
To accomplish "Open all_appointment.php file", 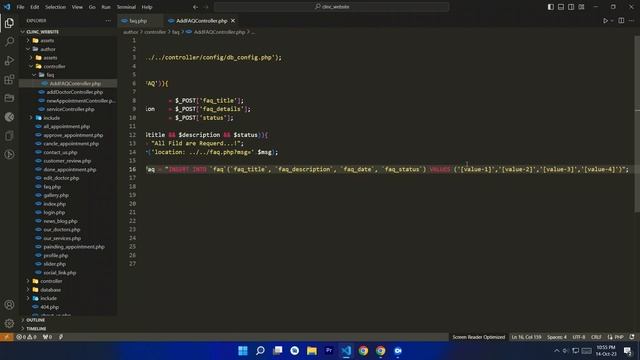I will pos(67,127).
